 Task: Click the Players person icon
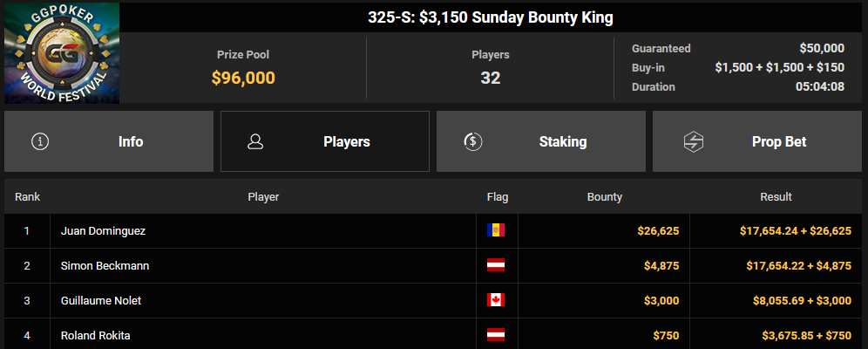[x=255, y=142]
